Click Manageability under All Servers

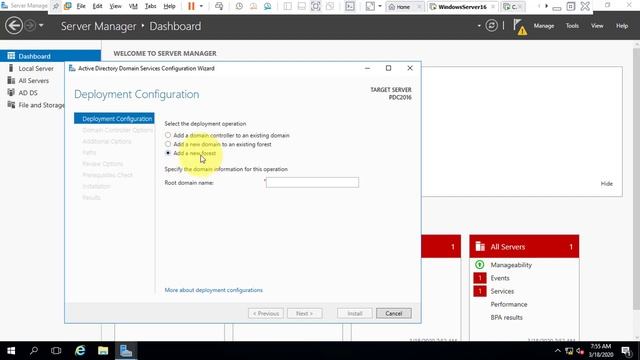(x=511, y=265)
